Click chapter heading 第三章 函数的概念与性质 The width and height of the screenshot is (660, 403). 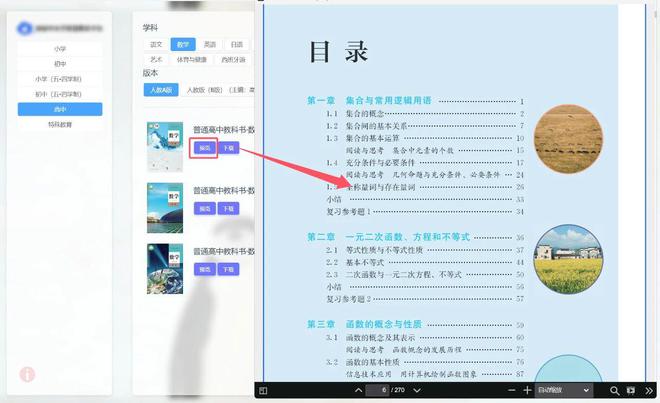[365, 324]
